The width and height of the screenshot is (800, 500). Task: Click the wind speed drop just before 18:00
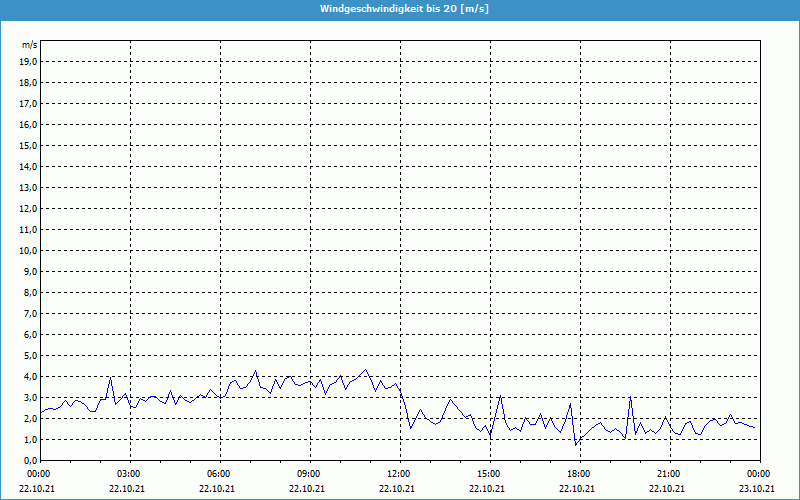coord(575,443)
